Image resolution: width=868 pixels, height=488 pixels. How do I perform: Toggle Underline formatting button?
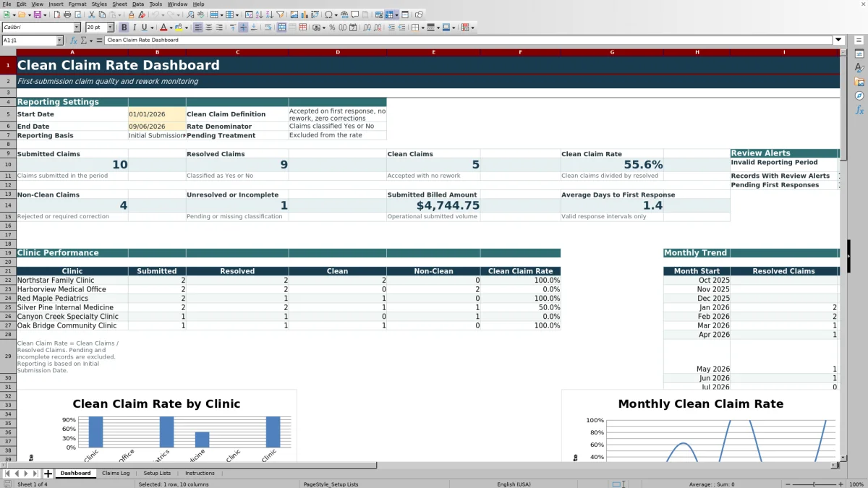point(144,27)
